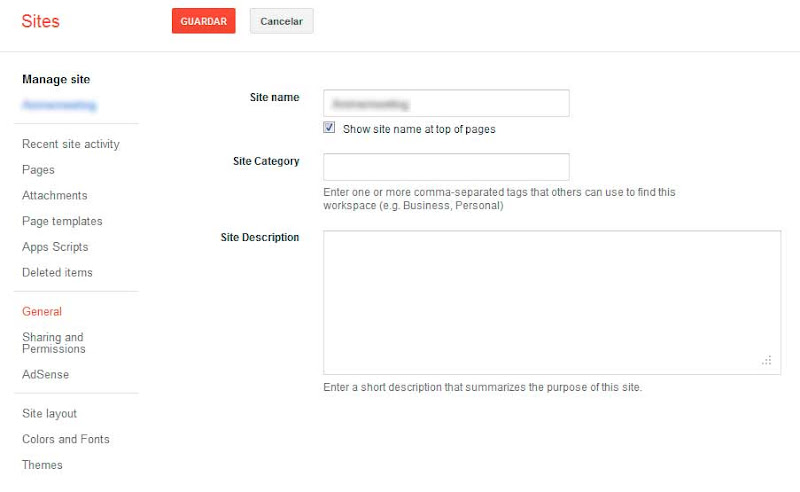Open Colors and Fonts
Viewport: 800px width, 492px height.
66,439
